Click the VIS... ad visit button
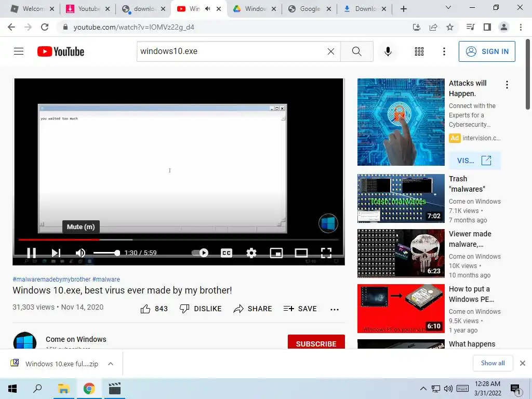This screenshot has width=532, height=399. point(474,161)
